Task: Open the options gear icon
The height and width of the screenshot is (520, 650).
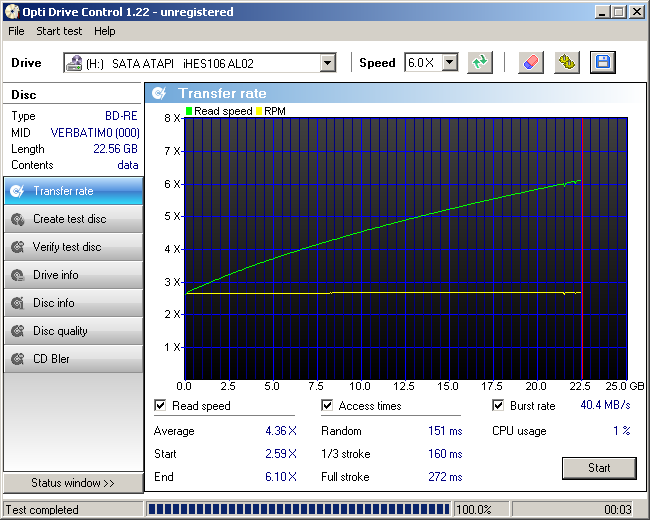Action: click(567, 63)
